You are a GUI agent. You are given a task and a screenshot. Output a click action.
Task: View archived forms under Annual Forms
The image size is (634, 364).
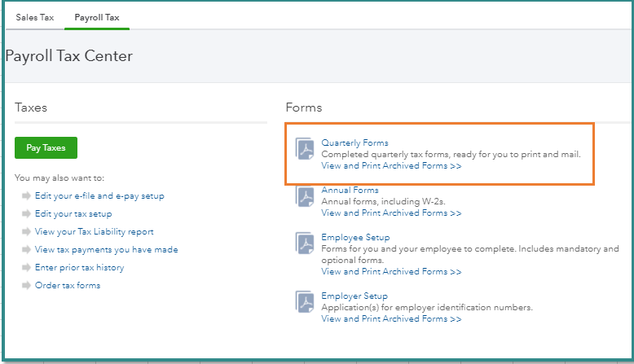click(391, 213)
